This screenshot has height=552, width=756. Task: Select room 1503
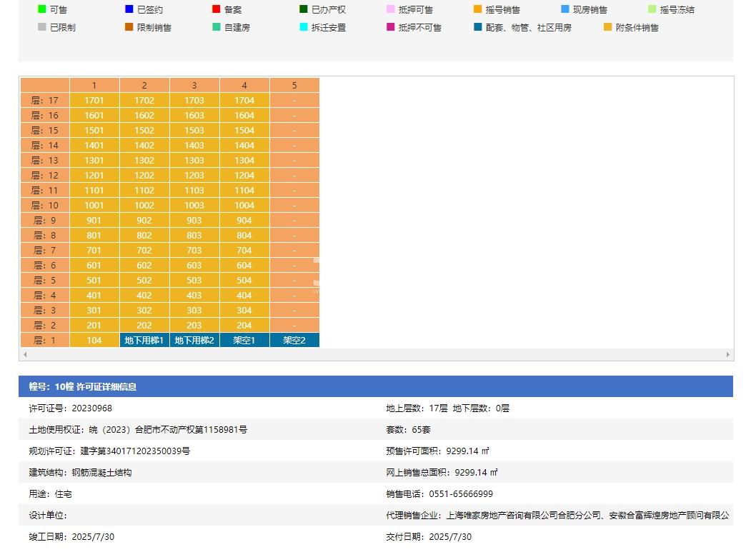point(194,130)
